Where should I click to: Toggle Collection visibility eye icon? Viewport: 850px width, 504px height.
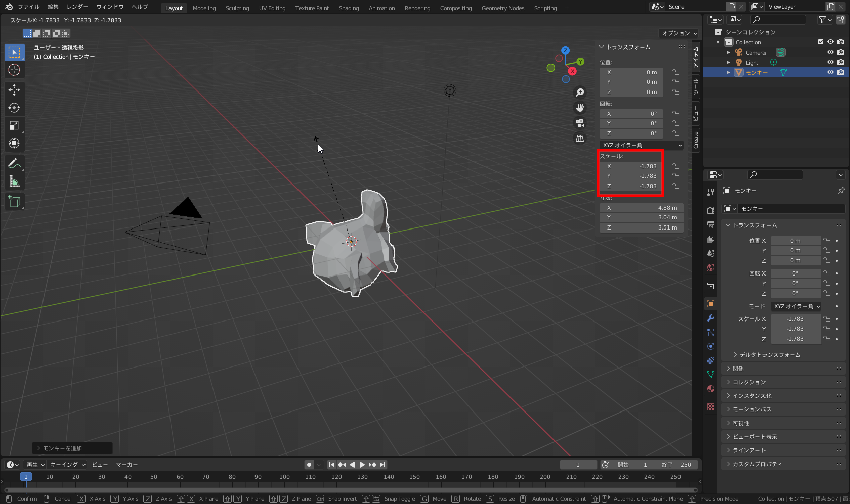(x=830, y=42)
